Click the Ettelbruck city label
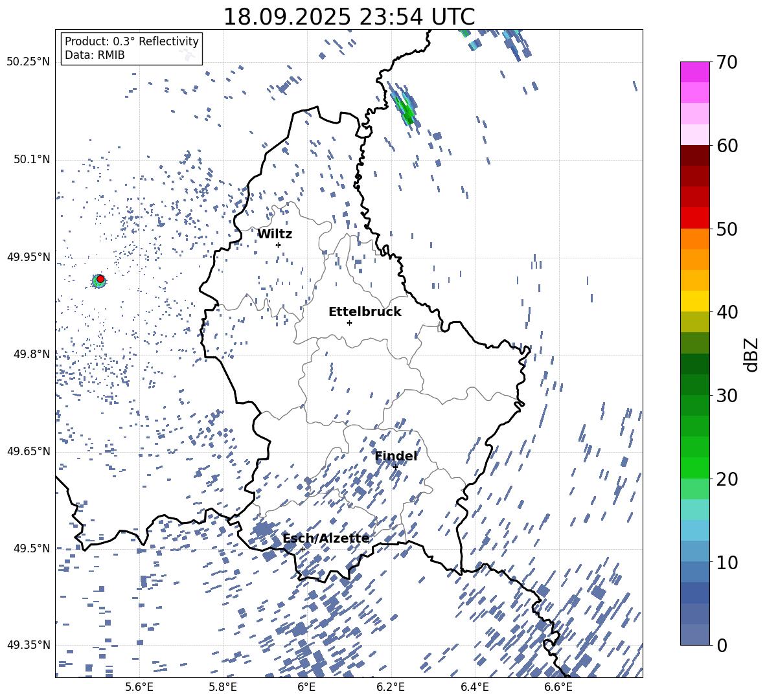Image resolution: width=767 pixels, height=700 pixels. click(365, 312)
